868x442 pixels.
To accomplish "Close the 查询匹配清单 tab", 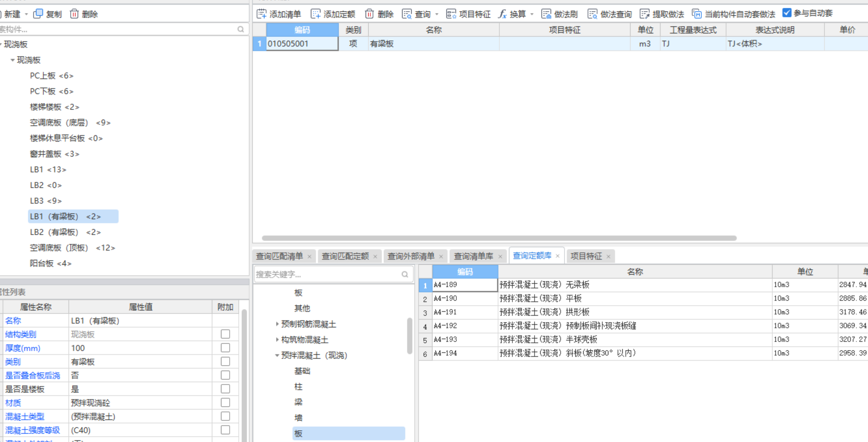I will pyautogui.click(x=309, y=256).
